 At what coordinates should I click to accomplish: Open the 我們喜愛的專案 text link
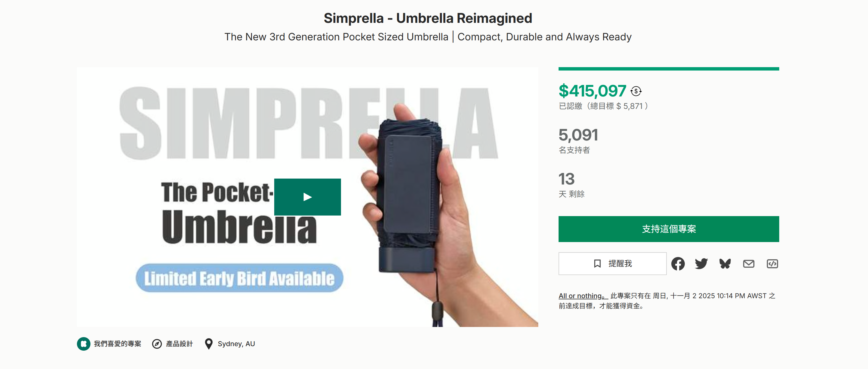[117, 344]
